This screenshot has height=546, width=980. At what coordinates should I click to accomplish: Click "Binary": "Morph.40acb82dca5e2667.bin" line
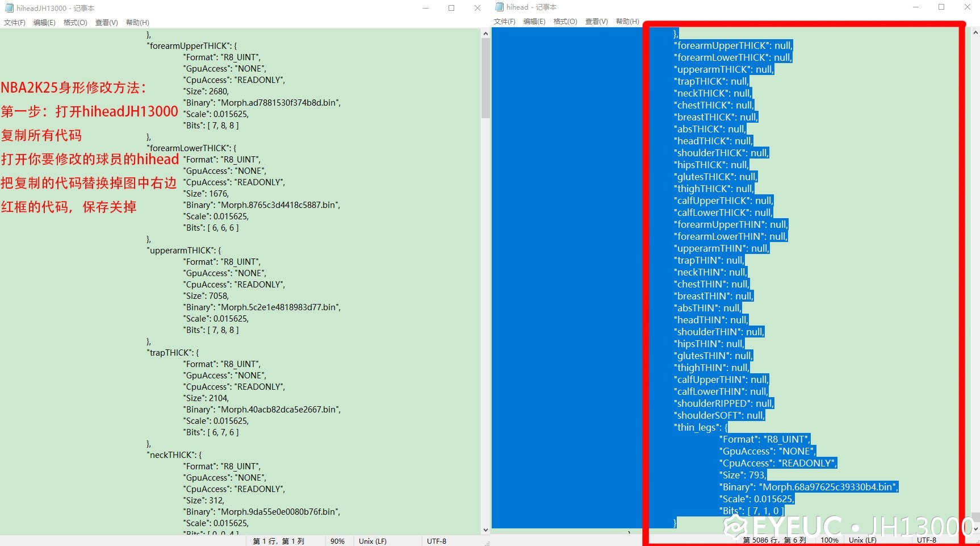pyautogui.click(x=262, y=410)
